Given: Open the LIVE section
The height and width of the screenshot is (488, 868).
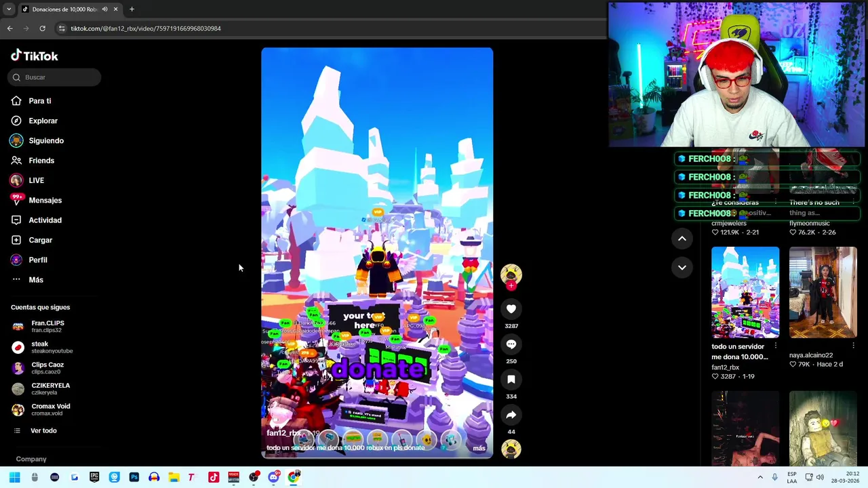Looking at the screenshot, I should (x=36, y=180).
